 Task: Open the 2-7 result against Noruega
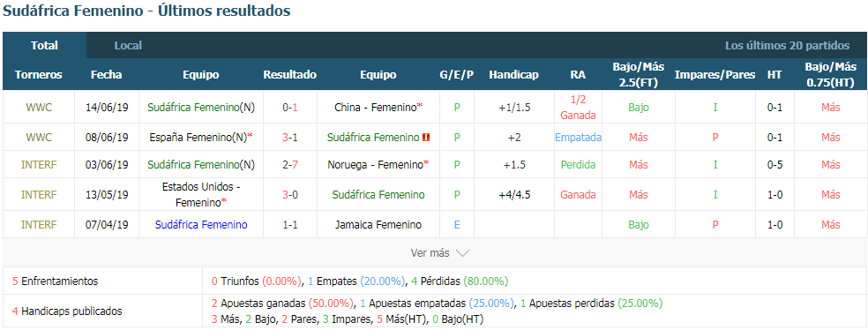pyautogui.click(x=290, y=164)
